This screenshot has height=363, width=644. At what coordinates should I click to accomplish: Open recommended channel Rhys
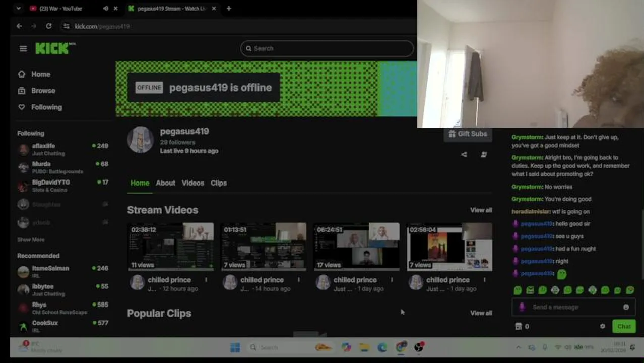(x=63, y=308)
